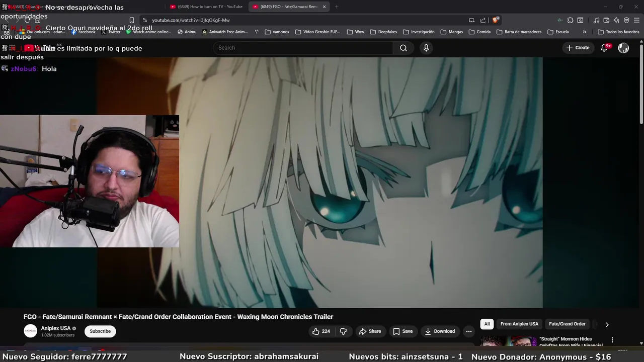Open the sidebar search panel icon

coord(580,20)
